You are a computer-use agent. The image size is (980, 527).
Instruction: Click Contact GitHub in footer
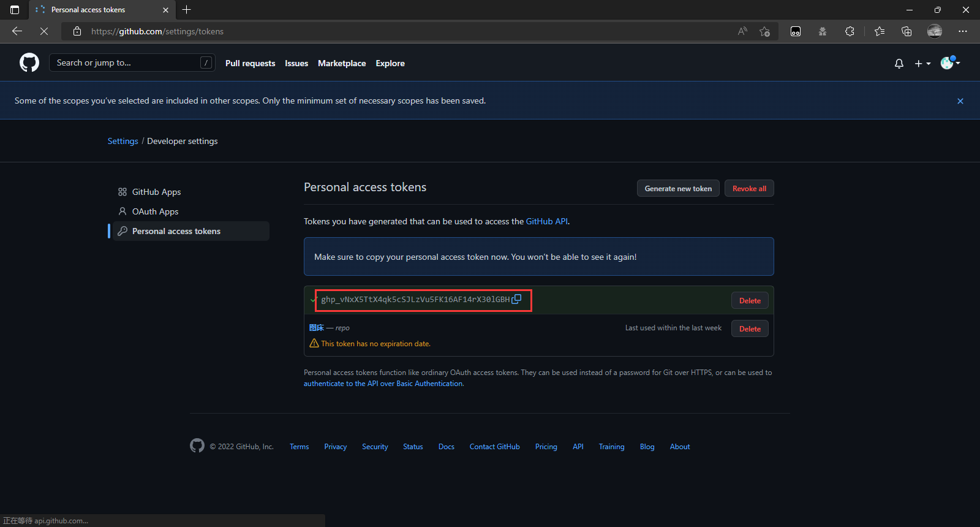click(x=495, y=447)
